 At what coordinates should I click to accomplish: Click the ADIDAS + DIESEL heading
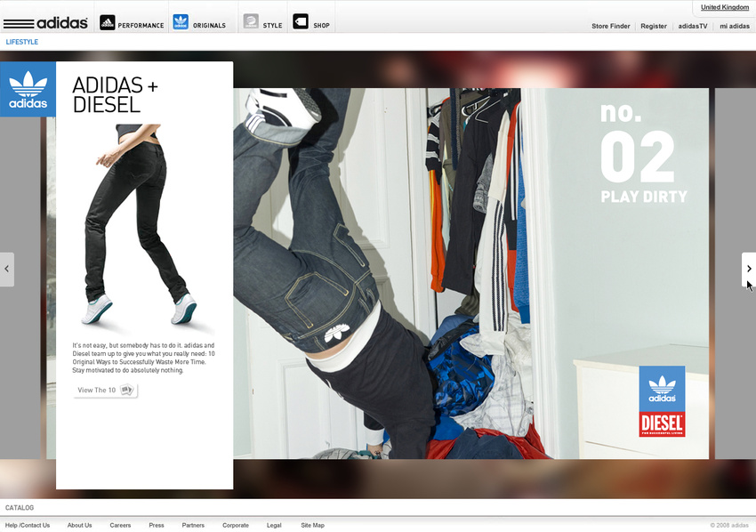[116, 95]
